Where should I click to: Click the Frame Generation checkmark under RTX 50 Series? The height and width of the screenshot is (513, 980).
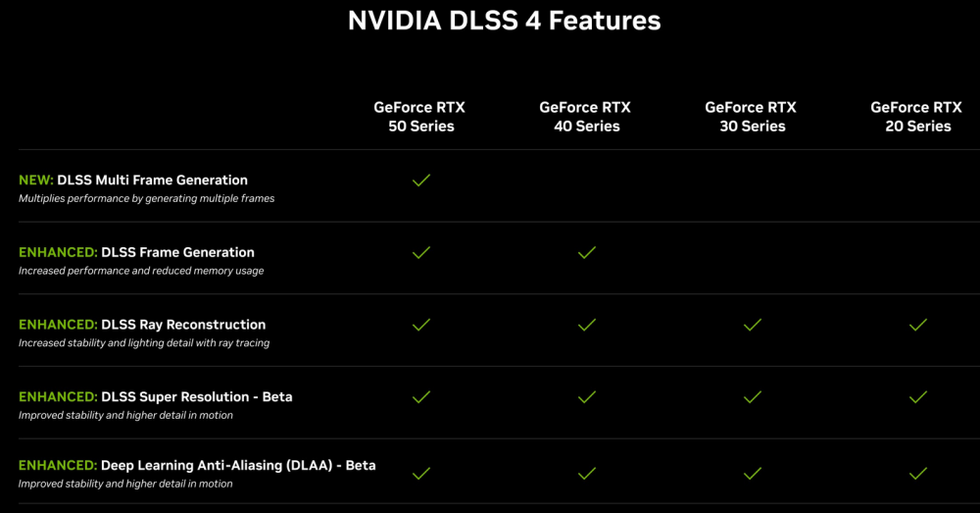click(421, 253)
